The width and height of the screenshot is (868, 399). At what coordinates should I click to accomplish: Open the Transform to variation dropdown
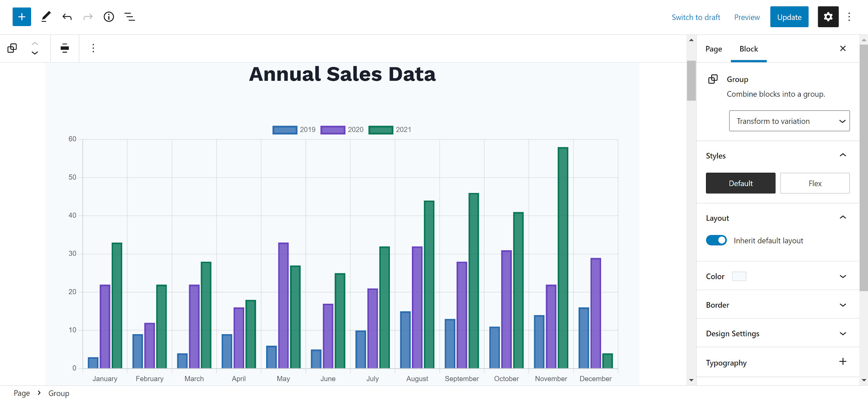(789, 121)
